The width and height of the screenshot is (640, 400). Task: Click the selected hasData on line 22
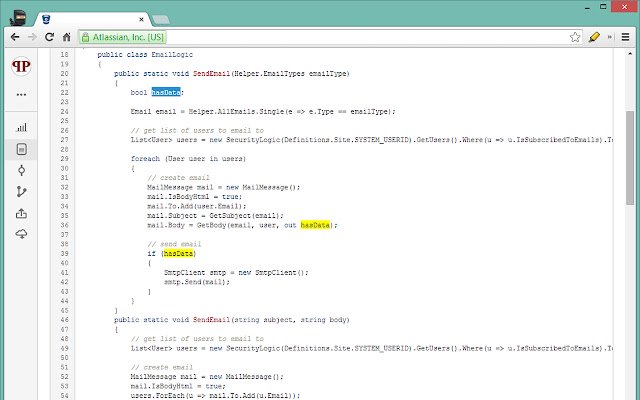point(166,93)
